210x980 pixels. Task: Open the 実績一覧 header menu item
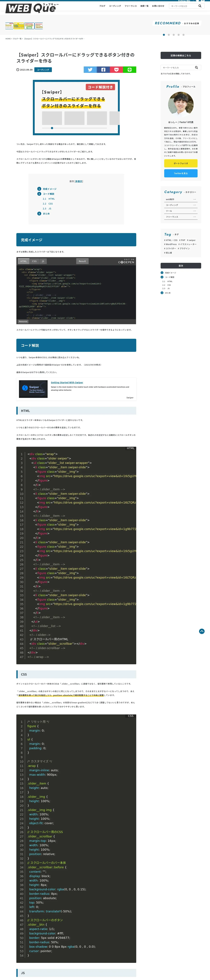click(144, 6)
